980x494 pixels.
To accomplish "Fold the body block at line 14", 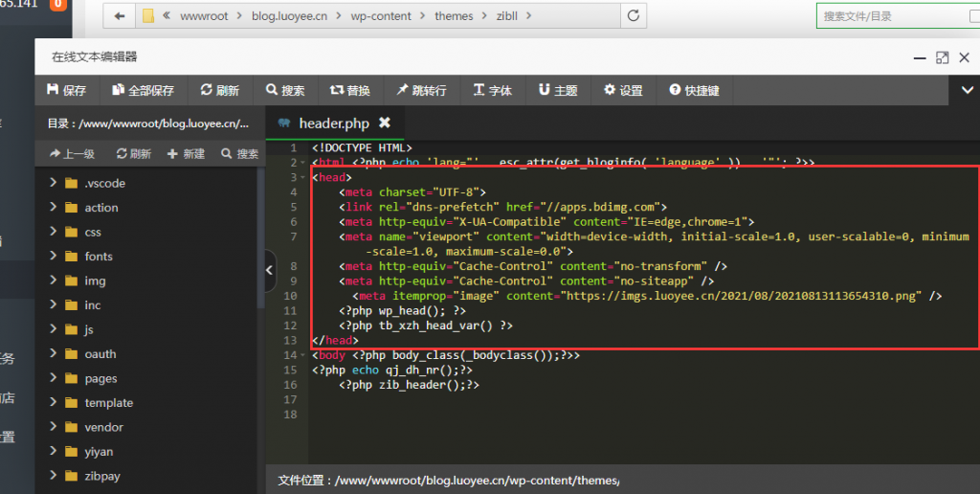I will [x=302, y=355].
